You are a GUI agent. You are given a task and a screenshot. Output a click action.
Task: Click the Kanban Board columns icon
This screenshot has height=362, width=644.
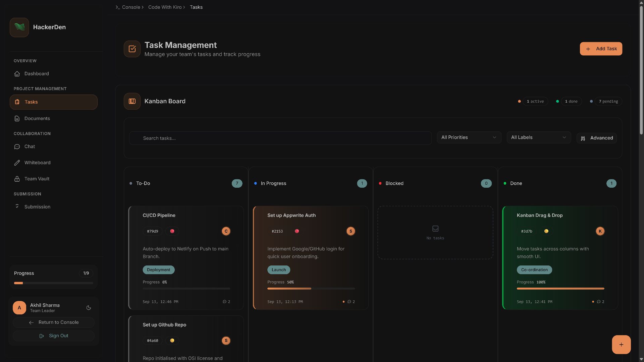point(132,101)
